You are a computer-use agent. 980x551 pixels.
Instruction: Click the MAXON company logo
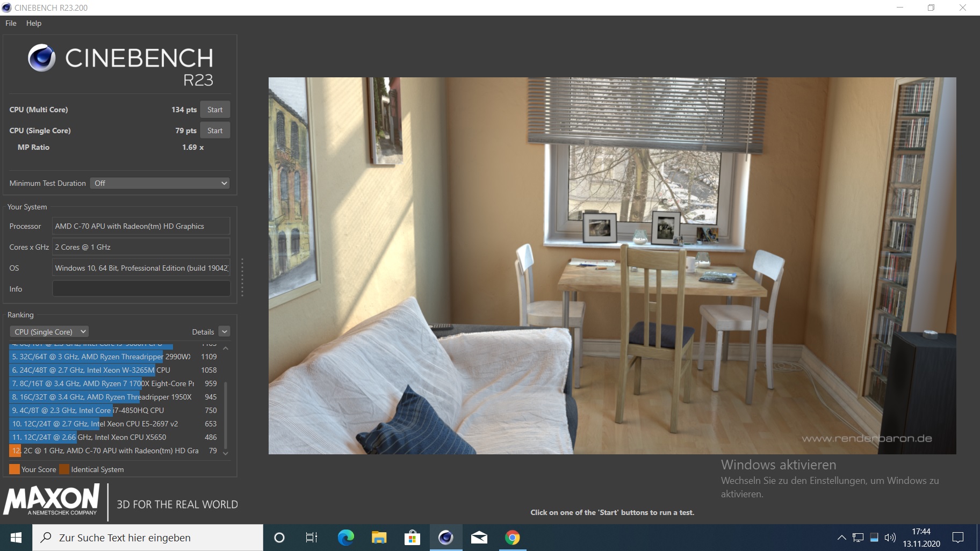point(52,500)
